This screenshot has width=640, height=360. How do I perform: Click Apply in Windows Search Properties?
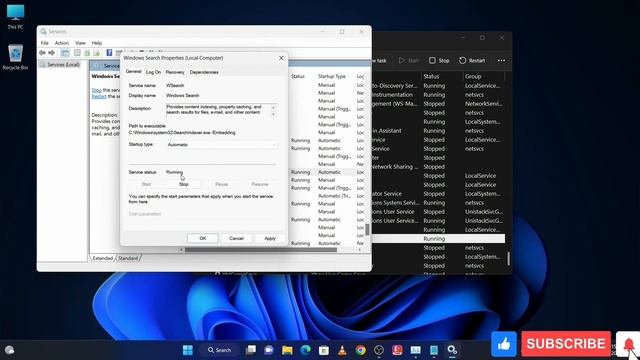pos(270,238)
